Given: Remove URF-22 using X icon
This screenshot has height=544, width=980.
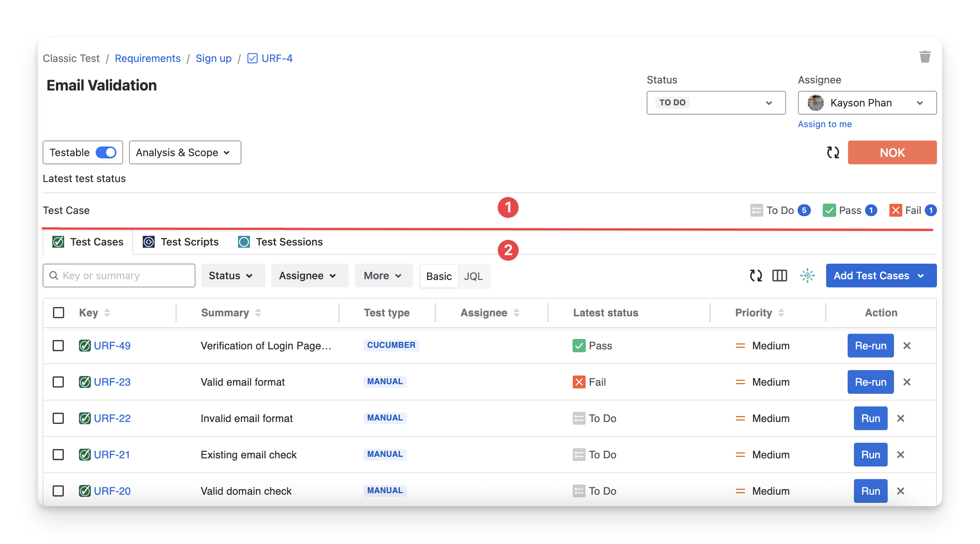Looking at the screenshot, I should tap(901, 418).
